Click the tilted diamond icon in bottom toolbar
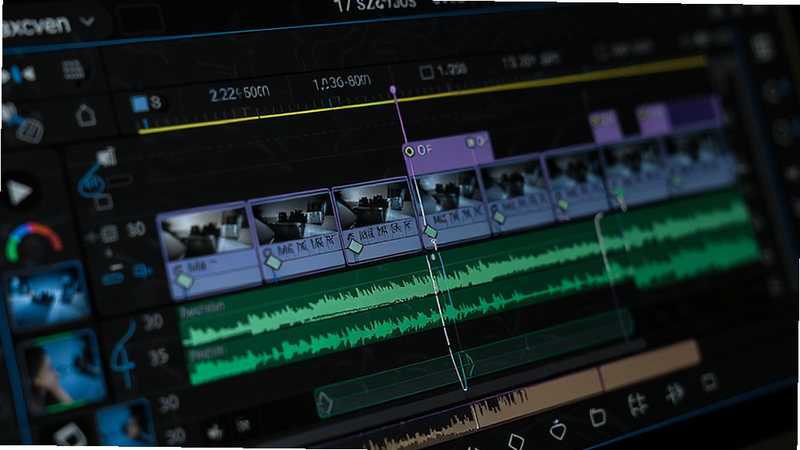Viewport: 800px width, 450px height. point(515,441)
